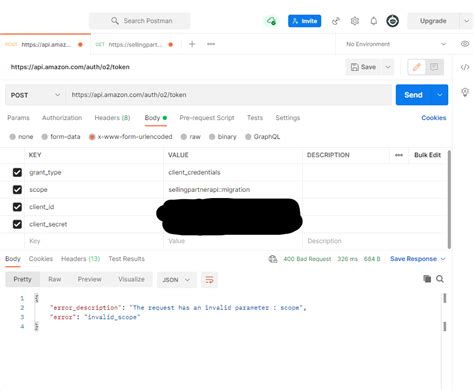
Task: Collapse JSON at line 1 fold arrow
Action: (37, 298)
